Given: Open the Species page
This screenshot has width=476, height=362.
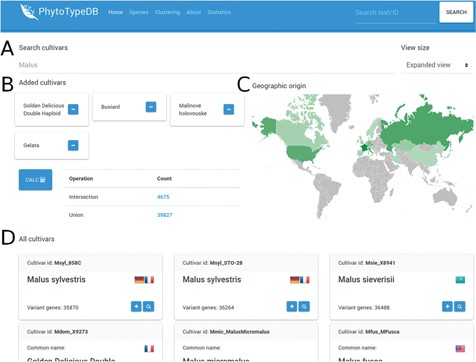Looking at the screenshot, I should [139, 12].
